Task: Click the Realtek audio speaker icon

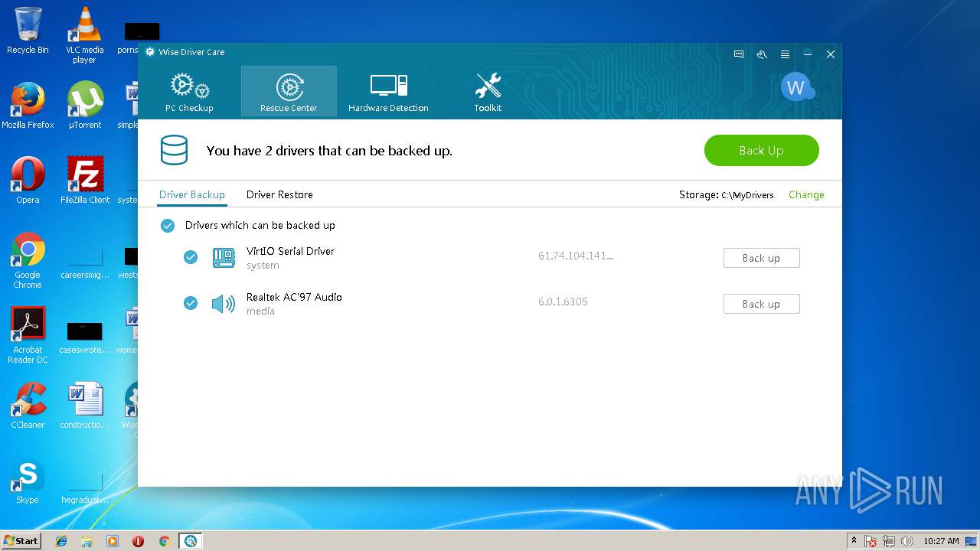Action: click(x=224, y=304)
